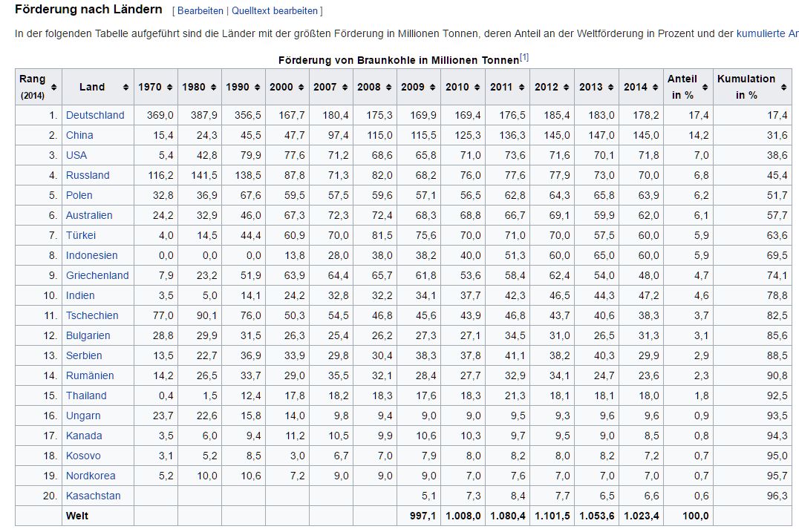Screen dimensions: 799x532
Task: Open the China article link
Action: (x=79, y=135)
